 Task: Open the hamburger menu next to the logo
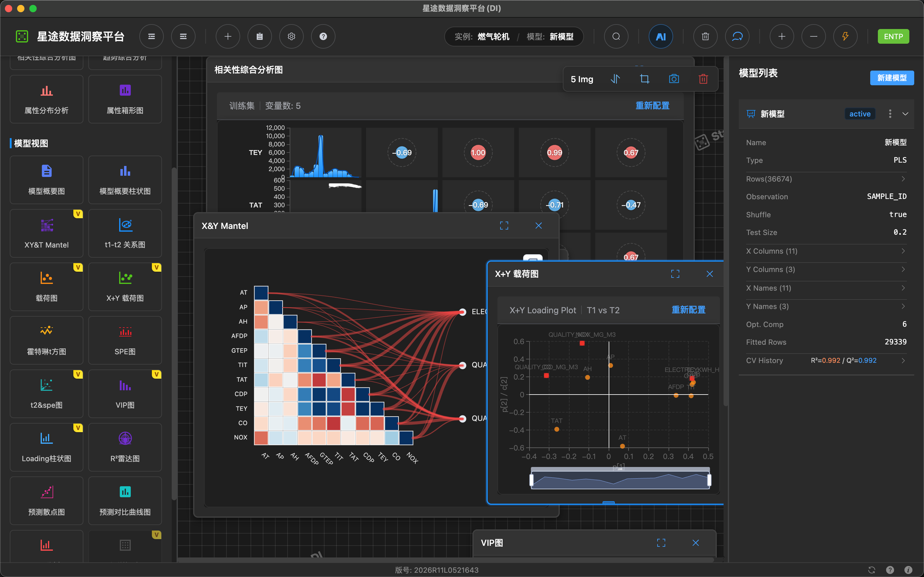(152, 37)
